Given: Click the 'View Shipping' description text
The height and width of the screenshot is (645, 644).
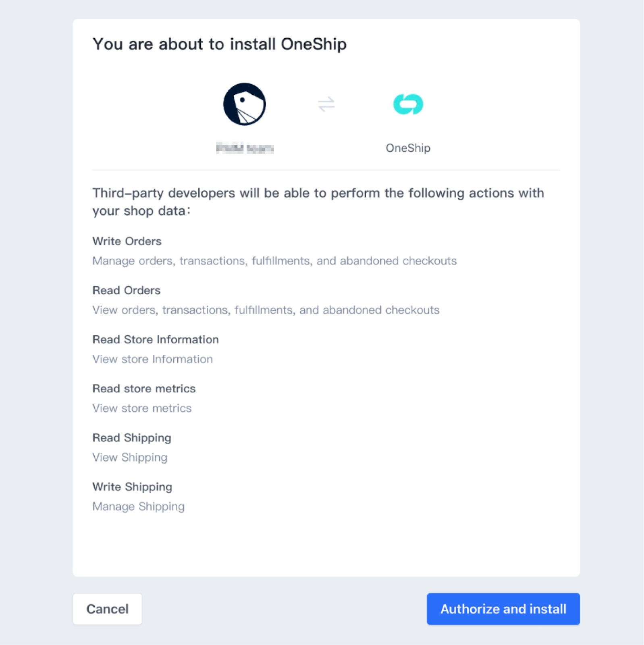Looking at the screenshot, I should [x=130, y=458].
